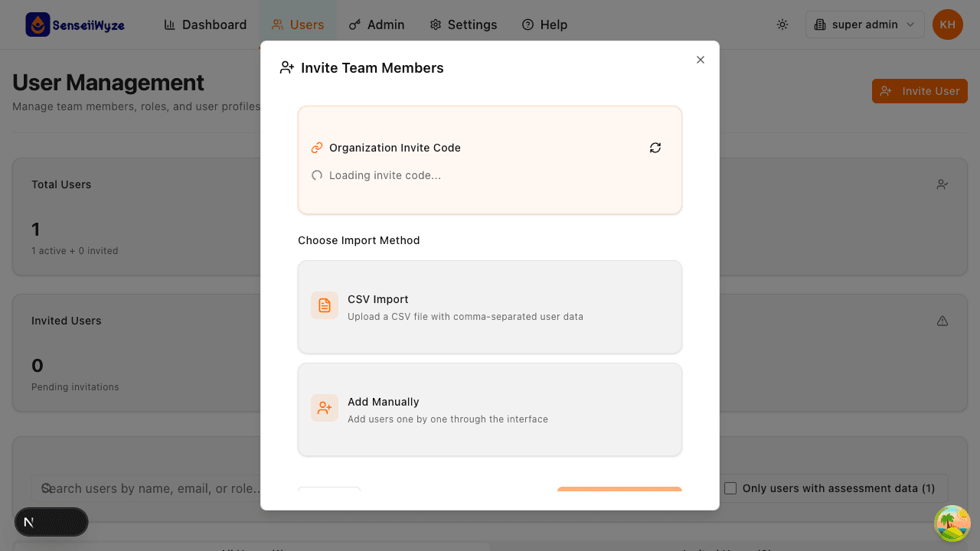This screenshot has height=551, width=980.
Task: Open the Help section
Action: click(x=544, y=24)
